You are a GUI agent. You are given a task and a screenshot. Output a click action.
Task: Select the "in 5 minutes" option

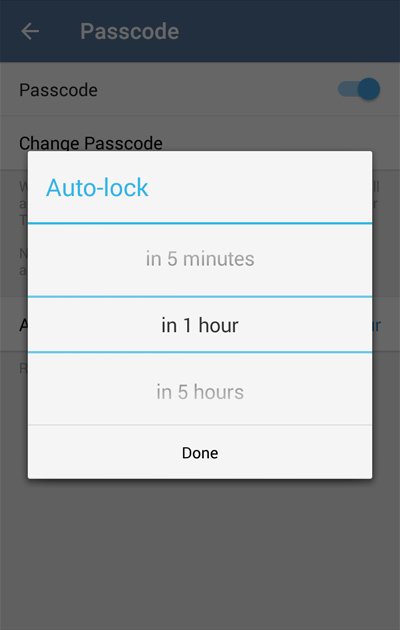coord(200,259)
